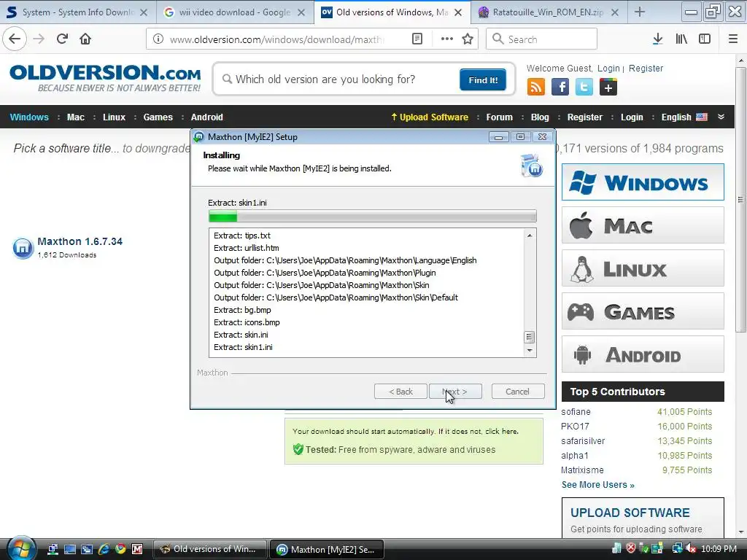The height and width of the screenshot is (560, 747).
Task: Click the show desktop quick launch icon
Action: (x=70, y=549)
